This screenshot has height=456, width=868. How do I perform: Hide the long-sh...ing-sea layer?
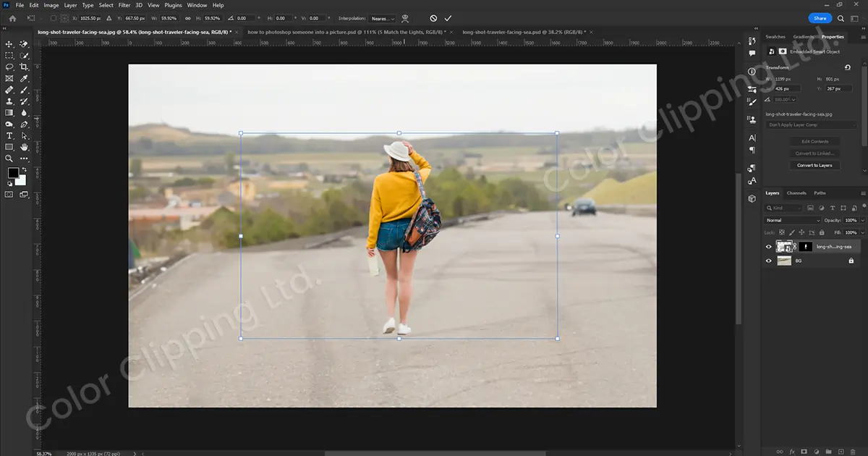[769, 247]
